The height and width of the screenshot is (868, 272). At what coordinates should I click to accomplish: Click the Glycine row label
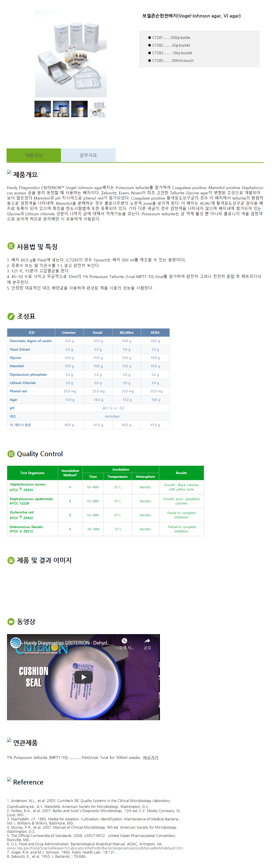16,358
